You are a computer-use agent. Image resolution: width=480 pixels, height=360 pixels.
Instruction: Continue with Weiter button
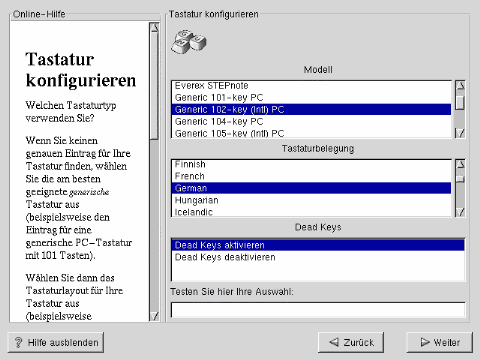point(439,342)
